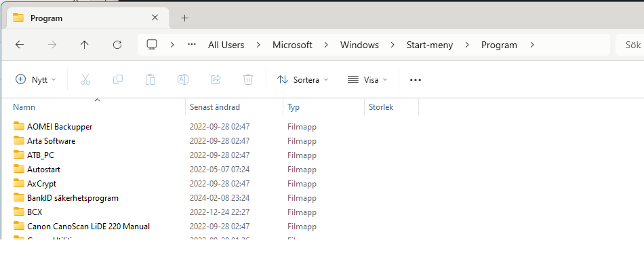Click Program in the breadcrumb path
The height and width of the screenshot is (272, 644).
pos(499,45)
